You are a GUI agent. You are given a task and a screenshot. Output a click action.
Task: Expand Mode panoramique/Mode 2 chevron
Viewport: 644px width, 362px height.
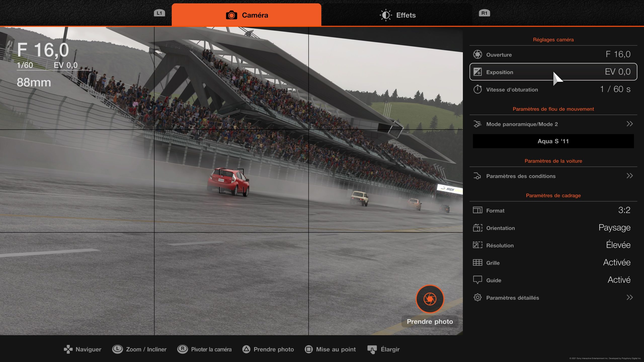coord(629,124)
